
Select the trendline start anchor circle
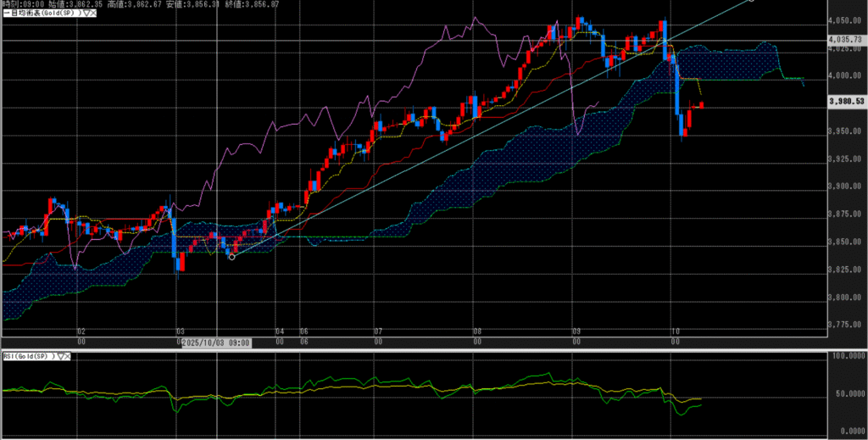pyautogui.click(x=232, y=256)
